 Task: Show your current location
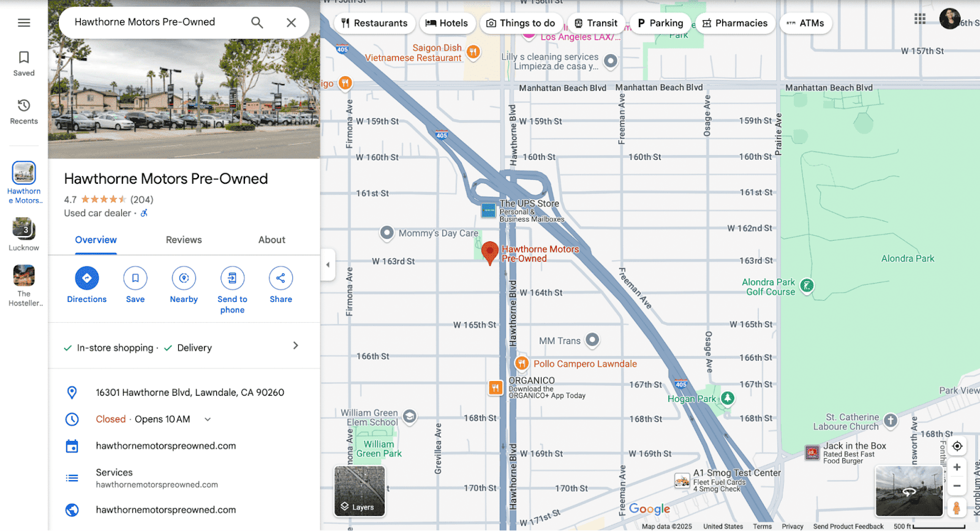pos(957,446)
